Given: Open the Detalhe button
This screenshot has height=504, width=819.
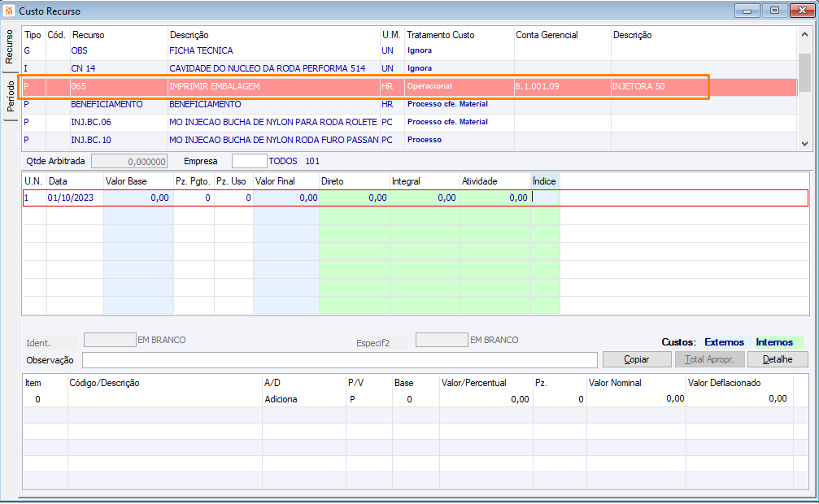Looking at the screenshot, I should (x=778, y=359).
